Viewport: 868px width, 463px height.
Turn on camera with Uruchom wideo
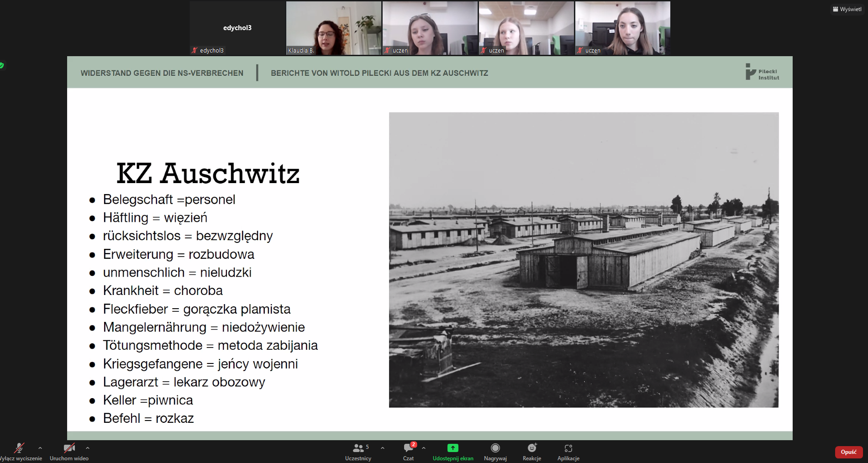coord(69,451)
